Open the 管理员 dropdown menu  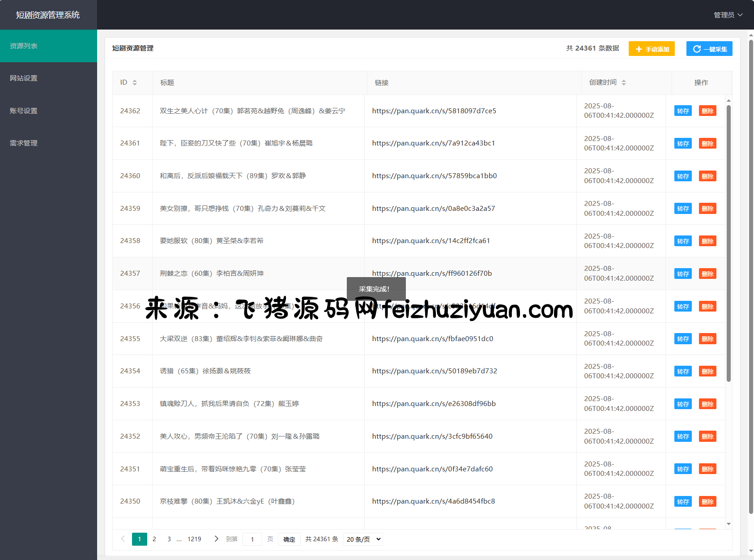pyautogui.click(x=728, y=15)
